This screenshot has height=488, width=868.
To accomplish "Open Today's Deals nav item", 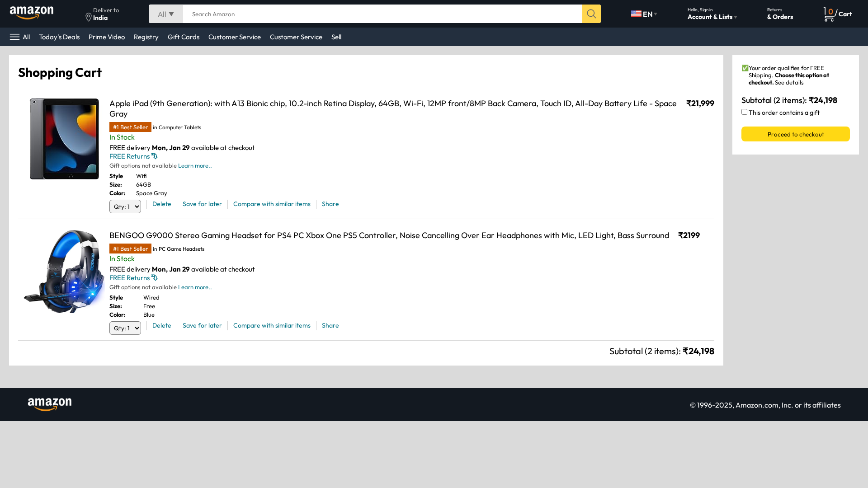I will (59, 37).
